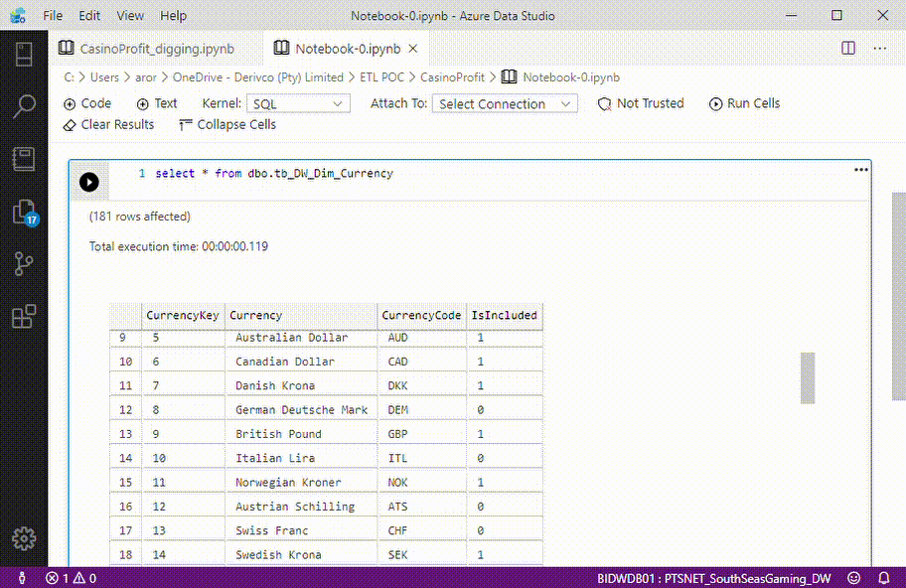Open the more actions menu on the query cell
906x588 pixels.
point(860,169)
